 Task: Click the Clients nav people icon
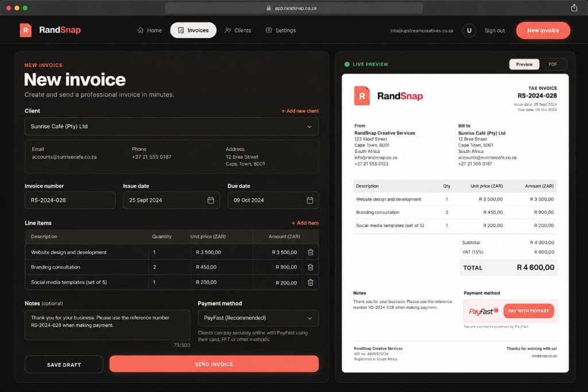click(x=227, y=30)
